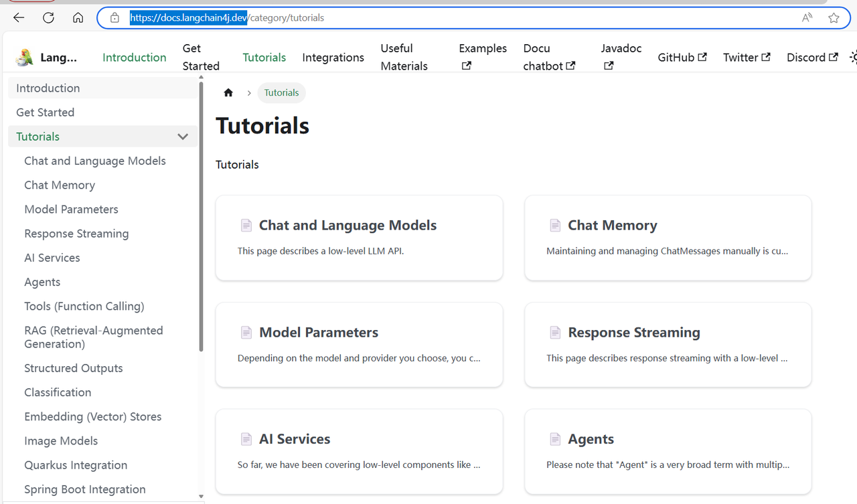Click the sidebar vertical scrollbar thumb
857x504 pixels.
tap(201, 216)
